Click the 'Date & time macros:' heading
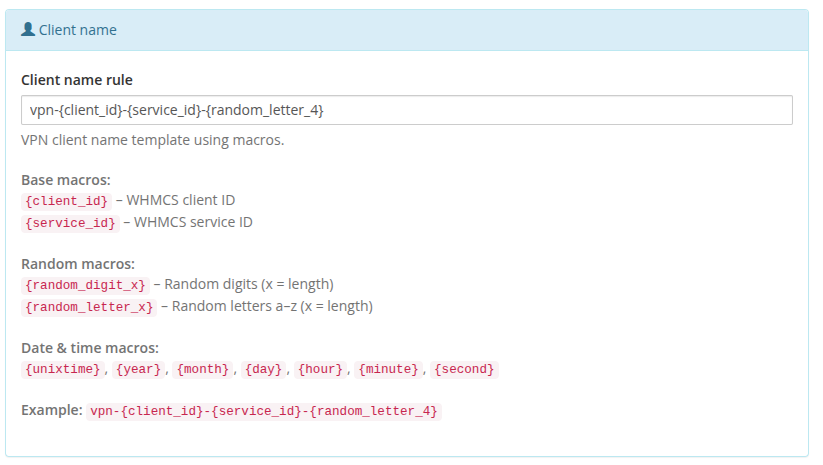This screenshot has height=465, width=823. [90, 348]
